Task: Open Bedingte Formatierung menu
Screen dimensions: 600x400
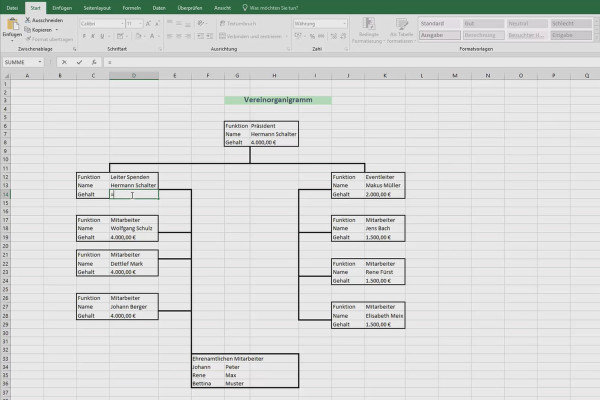Action: point(368,30)
